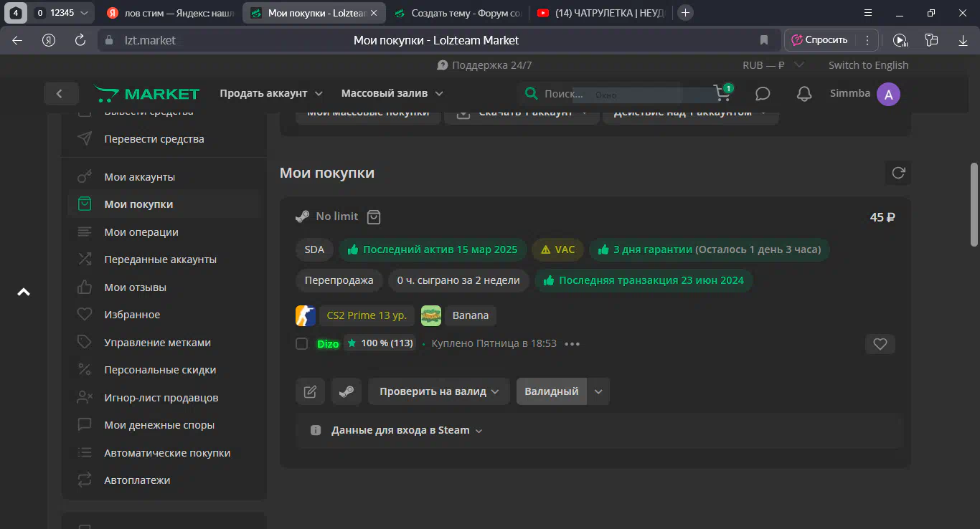The height and width of the screenshot is (529, 980).
Task: Expand Продать аккаунт dropdown
Action: (x=271, y=94)
